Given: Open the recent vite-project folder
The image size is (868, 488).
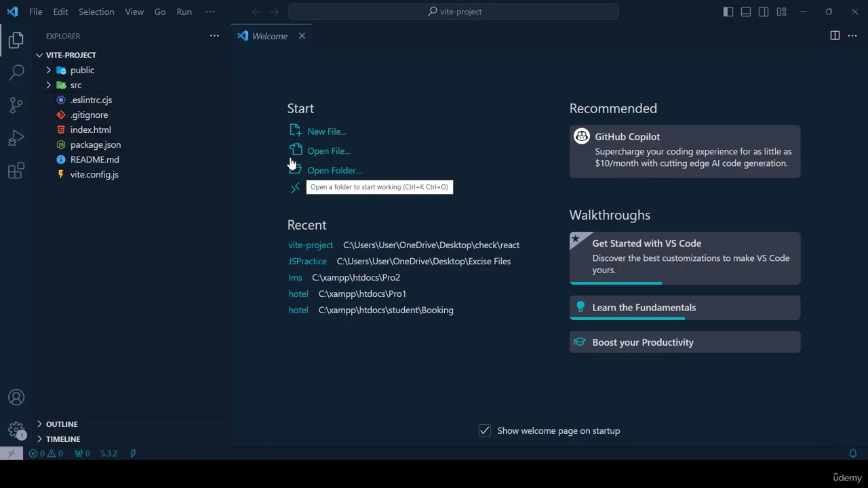Looking at the screenshot, I should coord(311,245).
